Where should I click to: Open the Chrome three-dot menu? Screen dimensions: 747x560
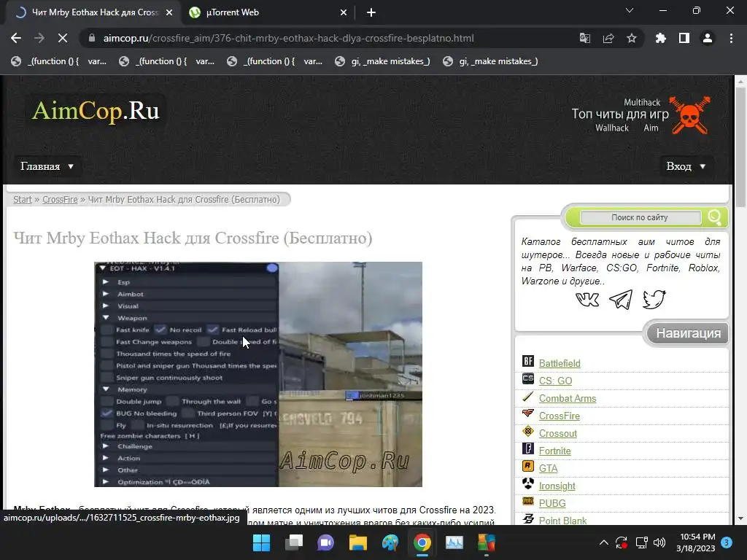coord(731,38)
